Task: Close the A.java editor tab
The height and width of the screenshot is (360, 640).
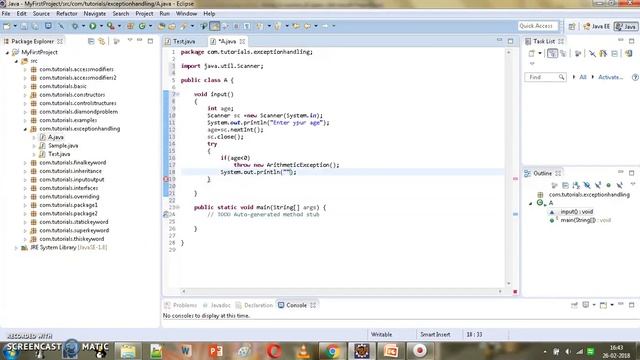Action: click(x=242, y=41)
